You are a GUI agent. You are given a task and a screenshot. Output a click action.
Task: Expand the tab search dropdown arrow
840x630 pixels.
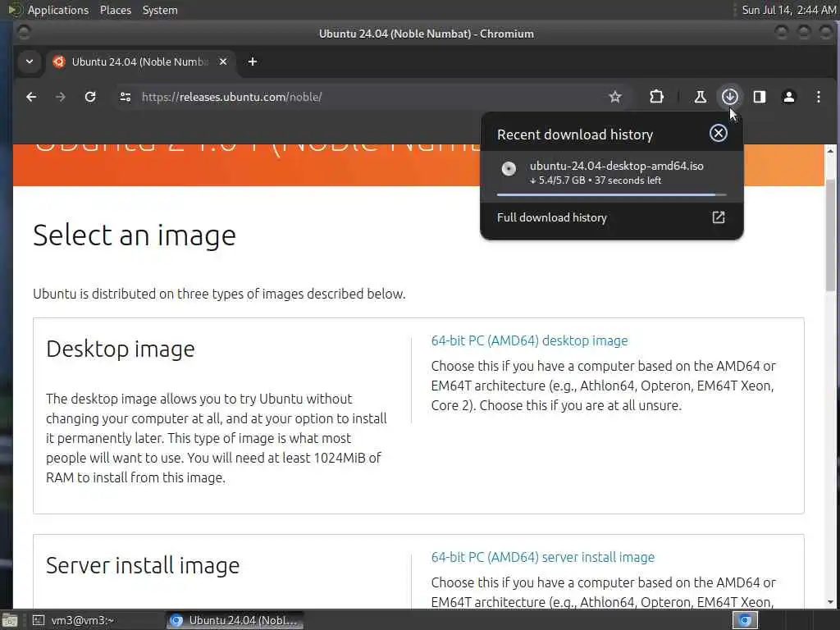[30, 62]
